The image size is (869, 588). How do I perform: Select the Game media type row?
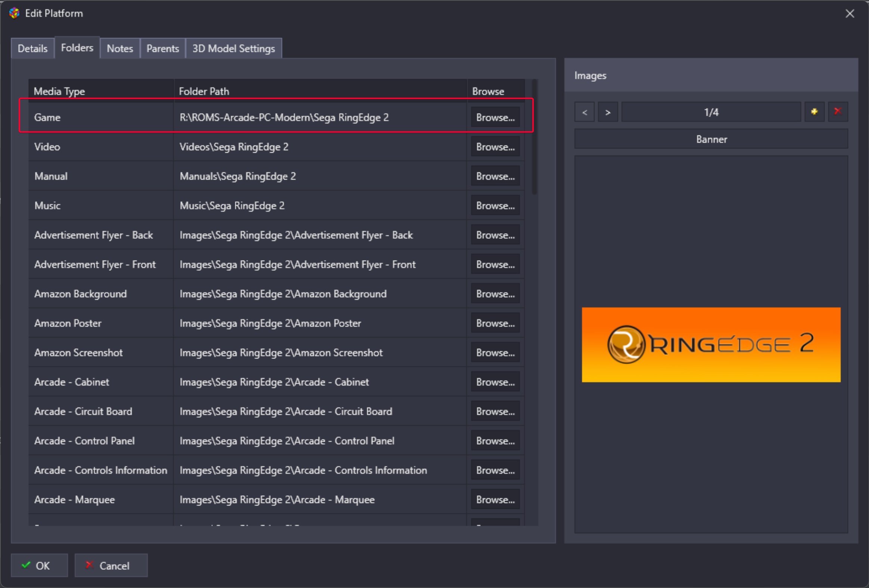point(276,118)
